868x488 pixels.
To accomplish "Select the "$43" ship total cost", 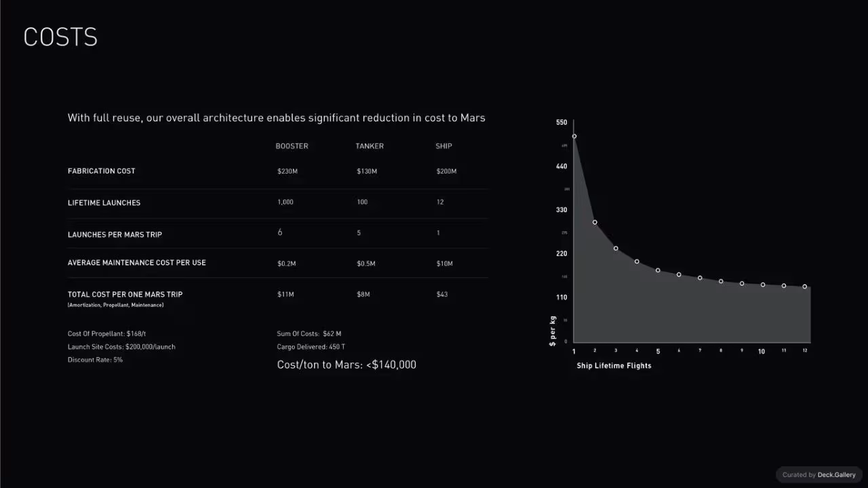I will (442, 294).
